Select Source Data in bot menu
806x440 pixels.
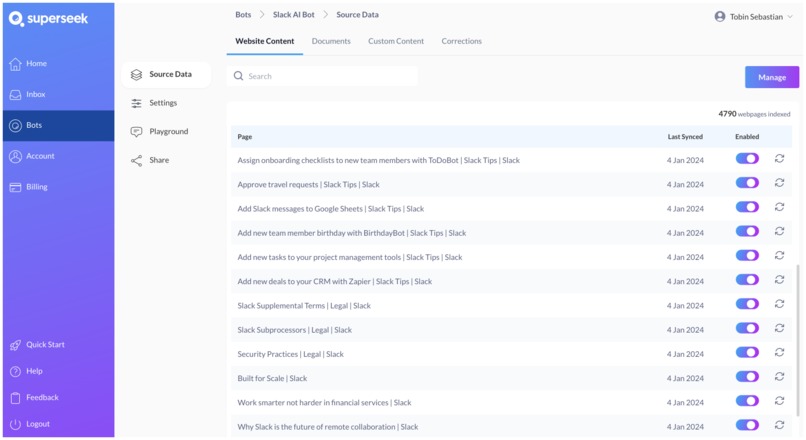click(x=166, y=75)
